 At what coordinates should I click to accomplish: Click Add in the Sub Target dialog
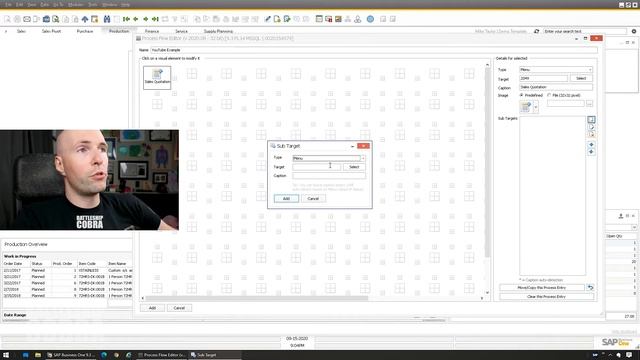point(286,198)
